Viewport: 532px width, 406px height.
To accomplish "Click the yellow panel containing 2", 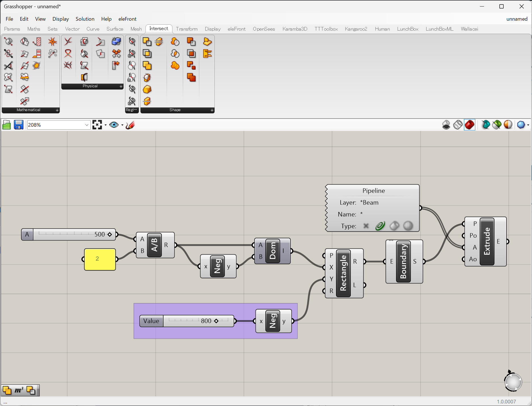I will tap(100, 259).
